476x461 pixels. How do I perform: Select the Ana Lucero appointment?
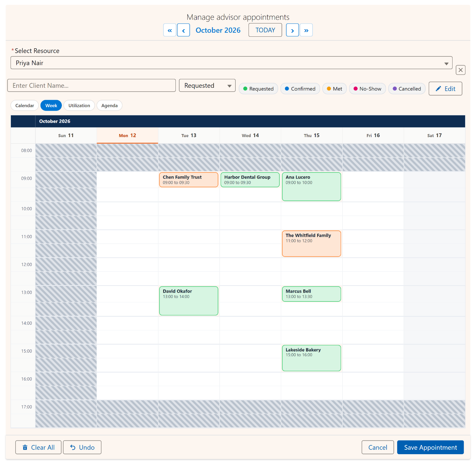(x=311, y=187)
